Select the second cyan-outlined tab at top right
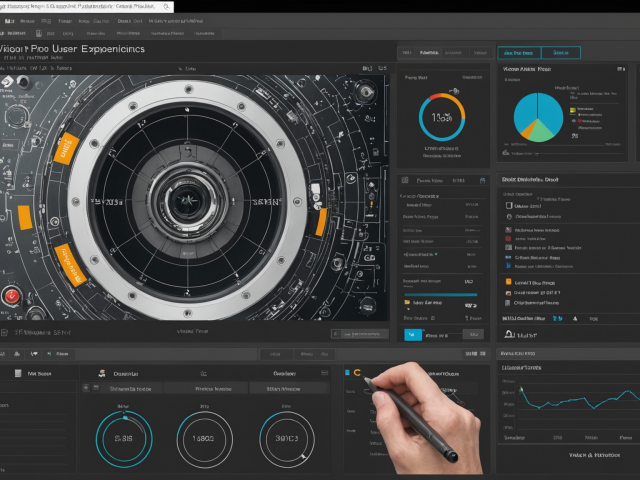 click(x=561, y=52)
